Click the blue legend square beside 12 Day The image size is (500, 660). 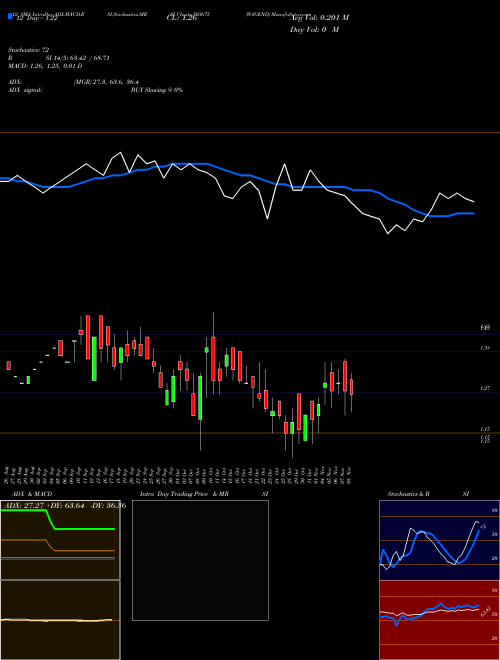point(11,16)
